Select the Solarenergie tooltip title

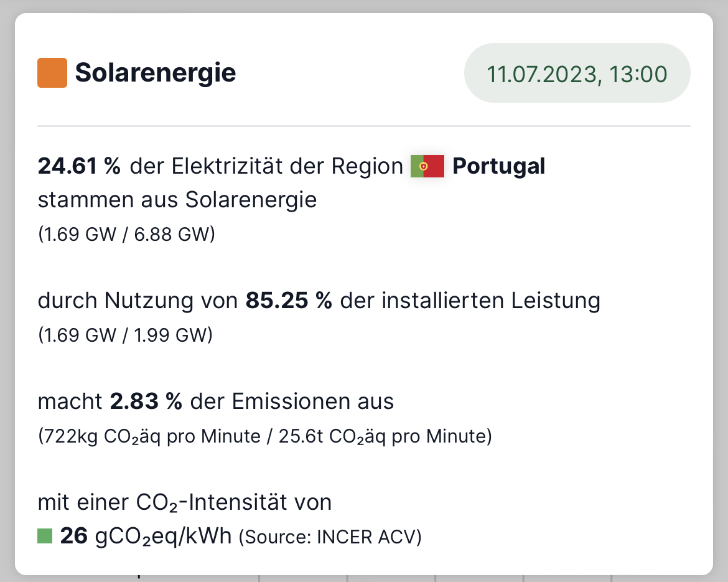click(156, 73)
